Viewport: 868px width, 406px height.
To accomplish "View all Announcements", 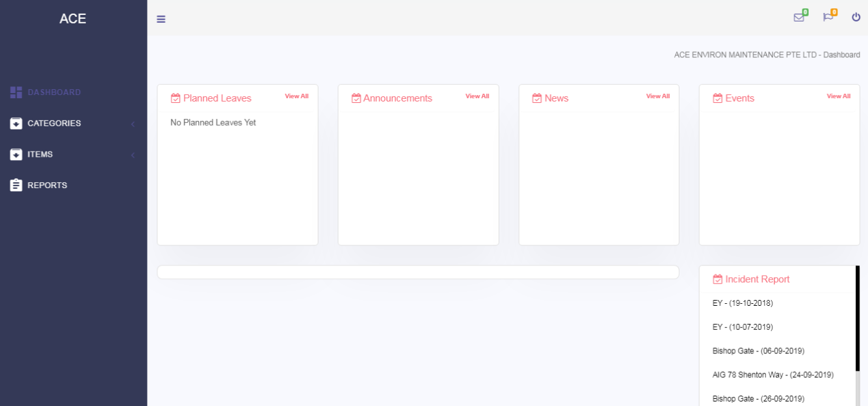I will pos(477,96).
